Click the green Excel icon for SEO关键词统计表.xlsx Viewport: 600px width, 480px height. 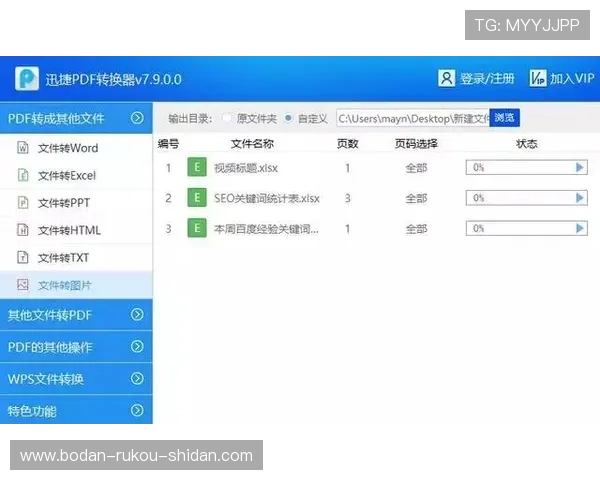point(197,198)
